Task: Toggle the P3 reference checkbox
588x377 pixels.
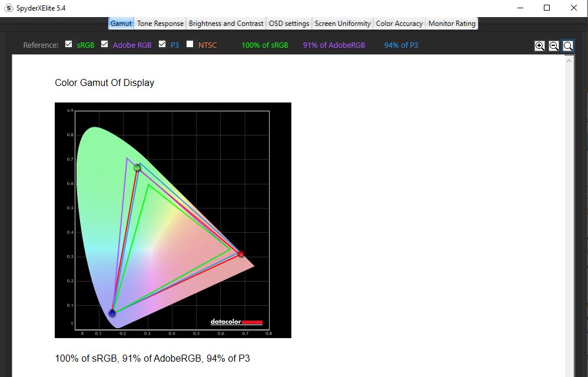Action: [x=162, y=44]
